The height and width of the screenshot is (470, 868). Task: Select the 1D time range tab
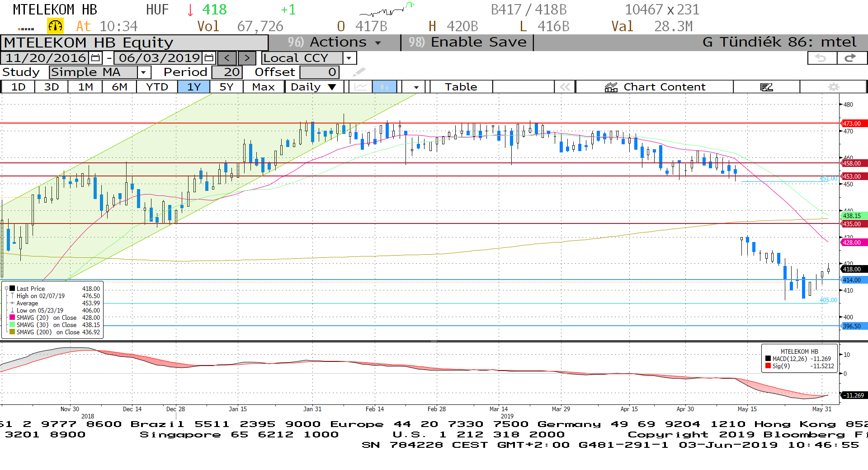(18, 87)
